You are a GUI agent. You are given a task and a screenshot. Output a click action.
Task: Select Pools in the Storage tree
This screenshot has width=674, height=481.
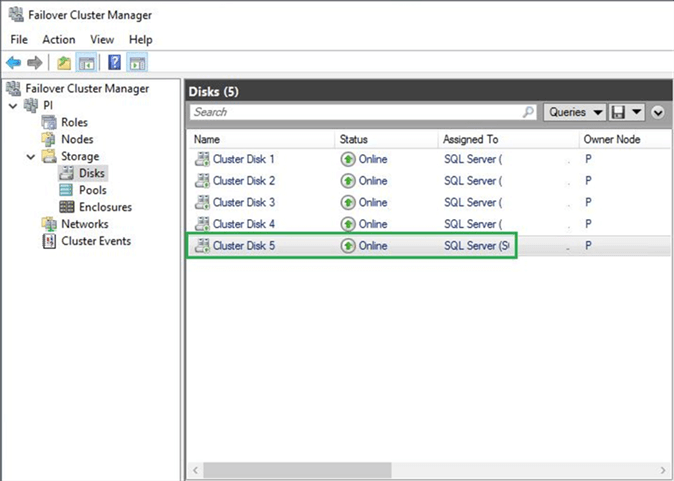coord(92,190)
